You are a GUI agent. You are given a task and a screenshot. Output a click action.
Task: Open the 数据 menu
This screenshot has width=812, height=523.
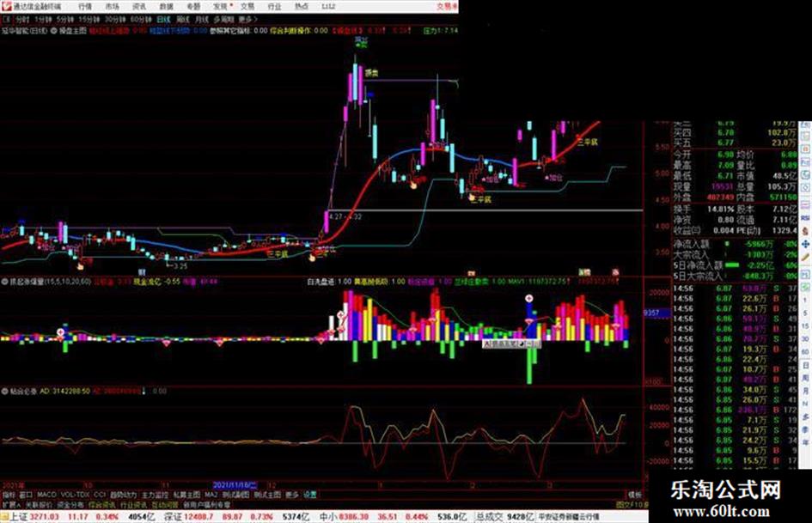(166, 7)
